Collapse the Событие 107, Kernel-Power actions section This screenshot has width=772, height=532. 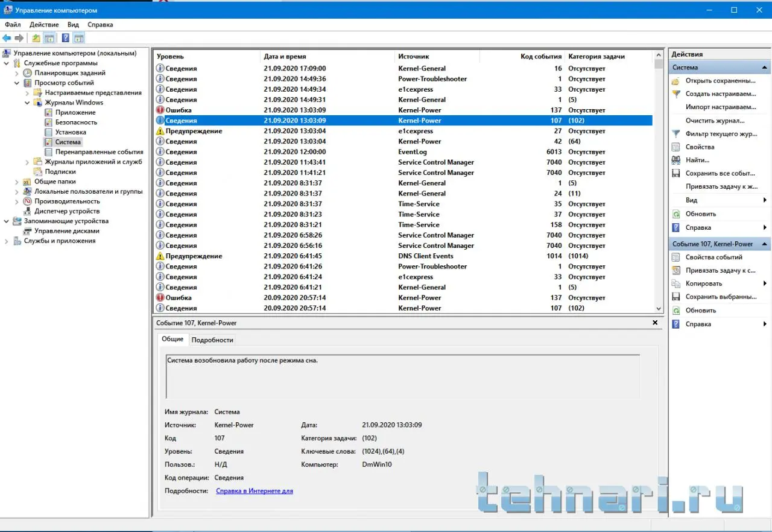(765, 244)
